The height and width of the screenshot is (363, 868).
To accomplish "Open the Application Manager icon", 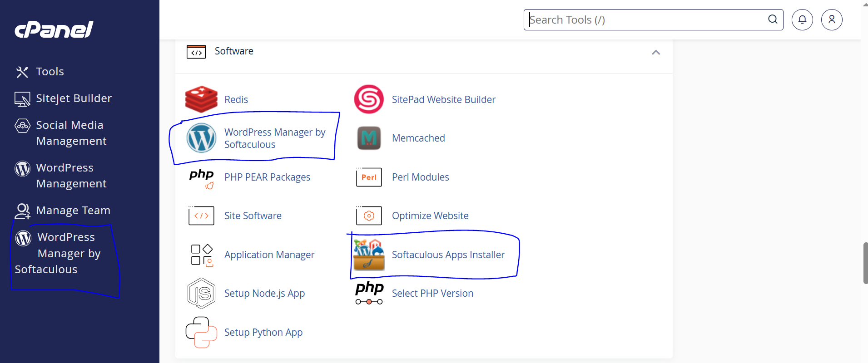I will click(202, 255).
